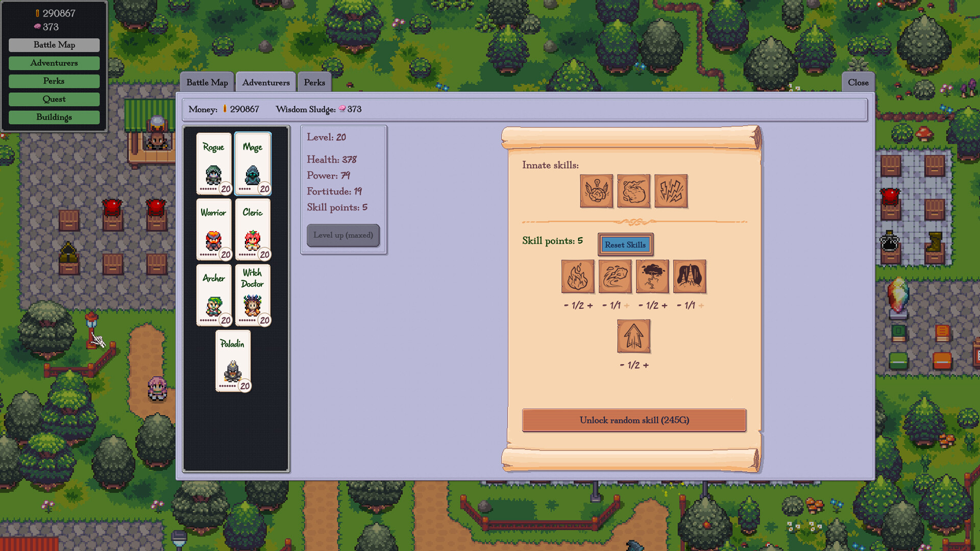Decrease points on the upward arrow skill
The image size is (980, 551).
click(622, 365)
